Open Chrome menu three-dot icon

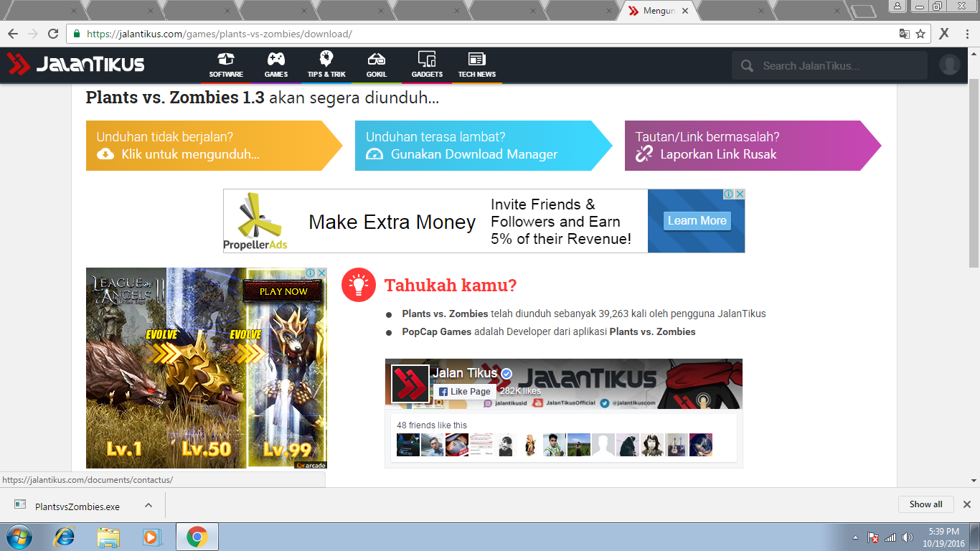point(968,34)
